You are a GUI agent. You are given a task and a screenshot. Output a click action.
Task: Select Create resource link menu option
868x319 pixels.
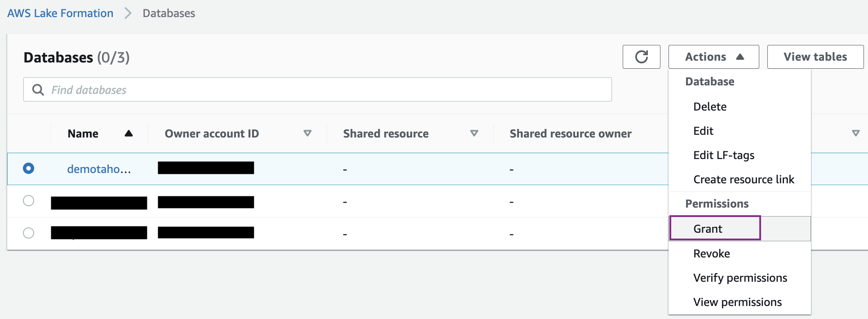pyautogui.click(x=744, y=179)
